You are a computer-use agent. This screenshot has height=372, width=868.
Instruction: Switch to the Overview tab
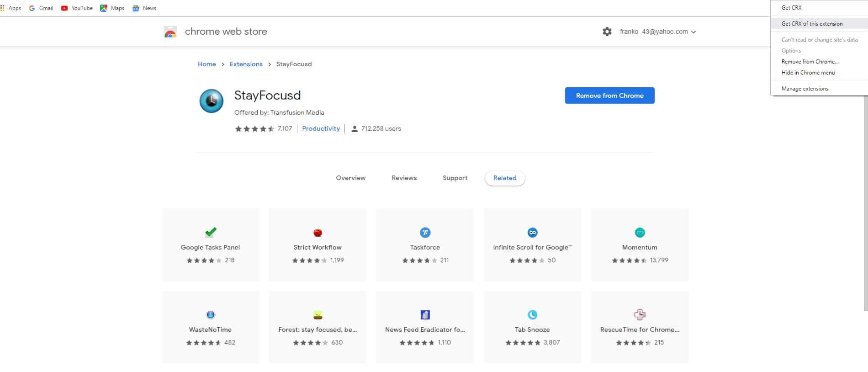pos(351,178)
